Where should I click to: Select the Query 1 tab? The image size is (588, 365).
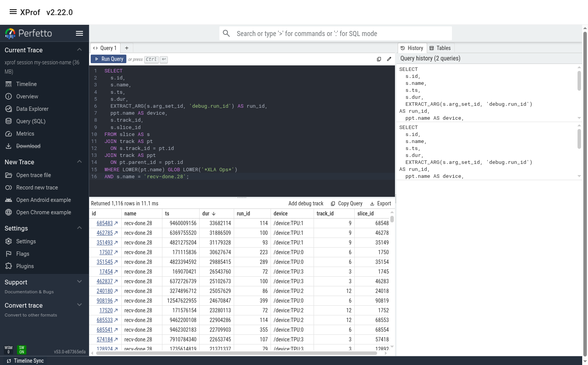(105, 48)
